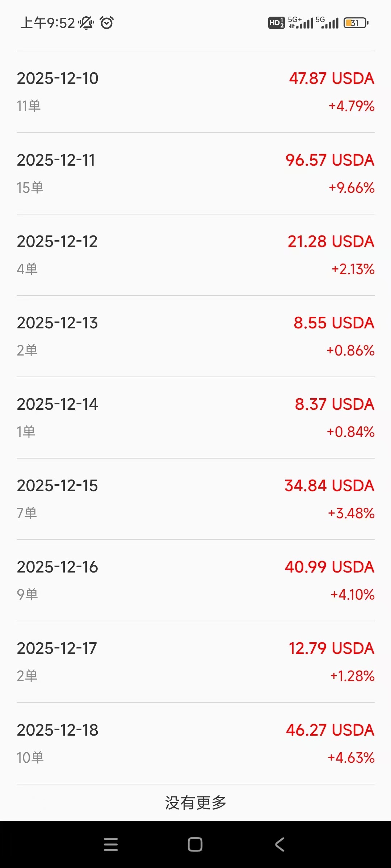Tap the recent apps menu icon
This screenshot has height=868, width=391.
point(111,844)
